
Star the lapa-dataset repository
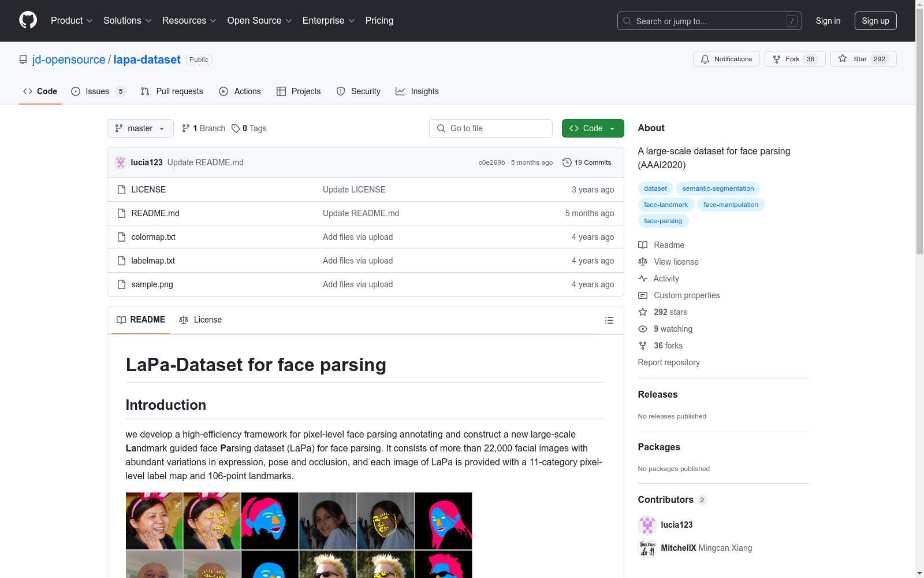[x=863, y=59]
